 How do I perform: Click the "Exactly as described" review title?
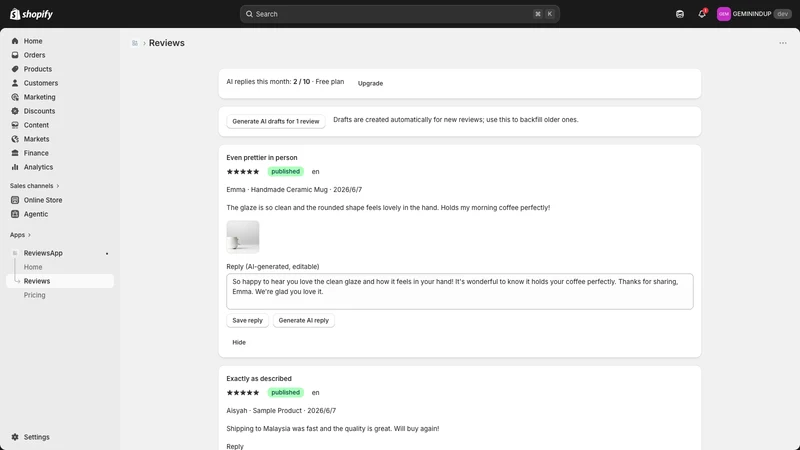259,379
